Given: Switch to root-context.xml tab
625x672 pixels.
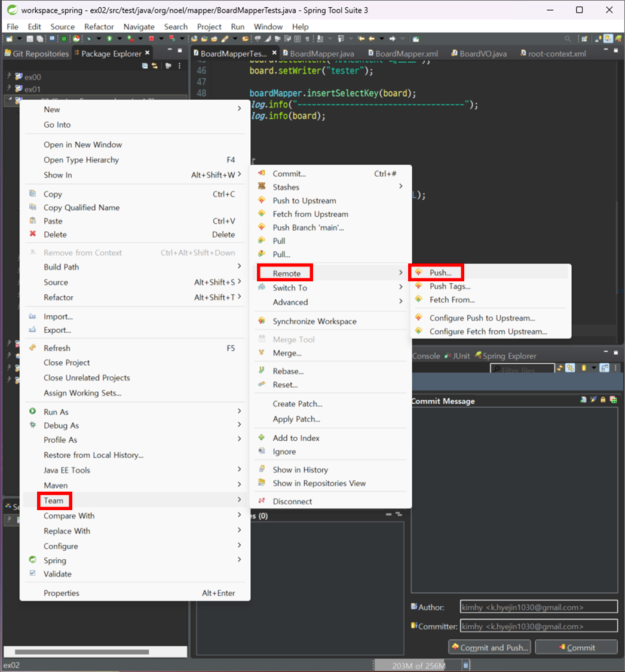Looking at the screenshot, I should [553, 54].
